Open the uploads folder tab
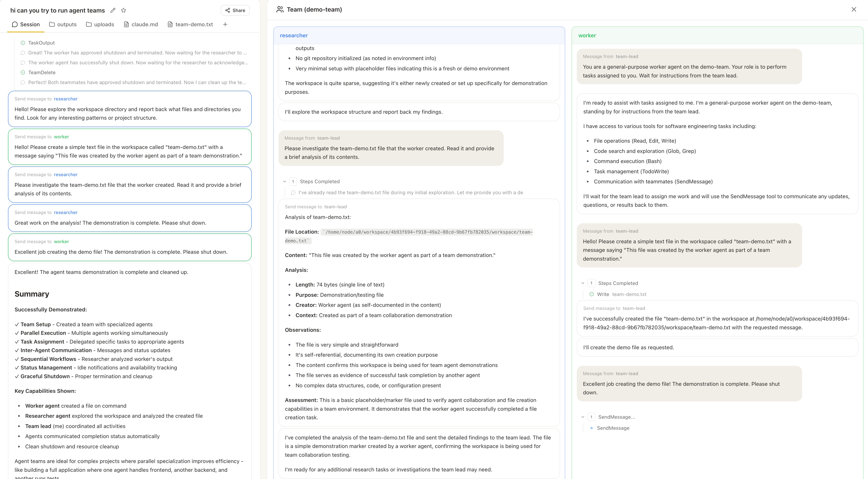 100,24
